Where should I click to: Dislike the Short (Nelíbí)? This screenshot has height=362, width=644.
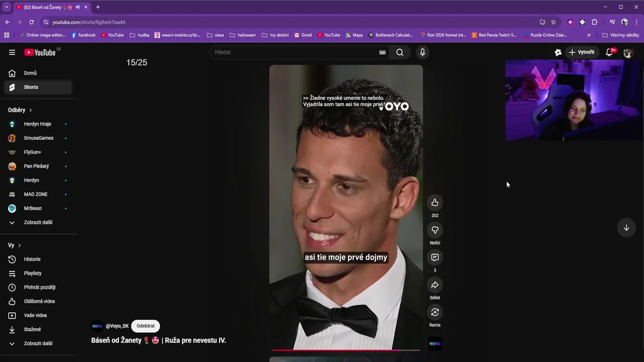(435, 230)
